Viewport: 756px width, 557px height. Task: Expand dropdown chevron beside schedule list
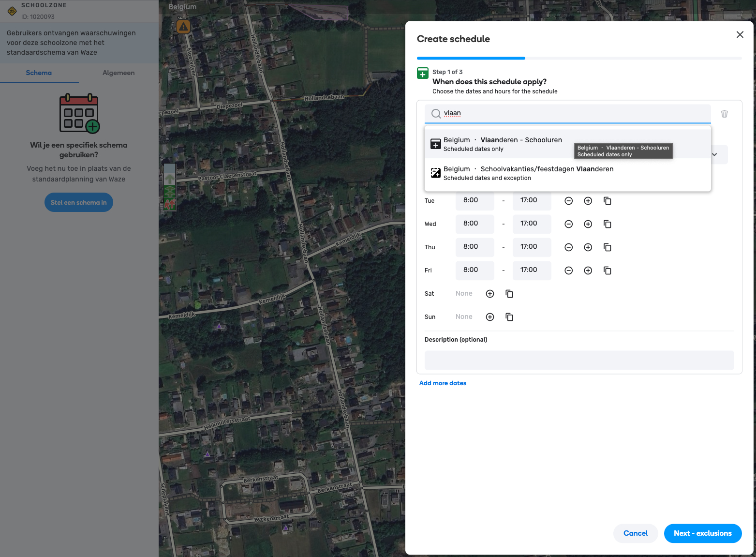714,154
